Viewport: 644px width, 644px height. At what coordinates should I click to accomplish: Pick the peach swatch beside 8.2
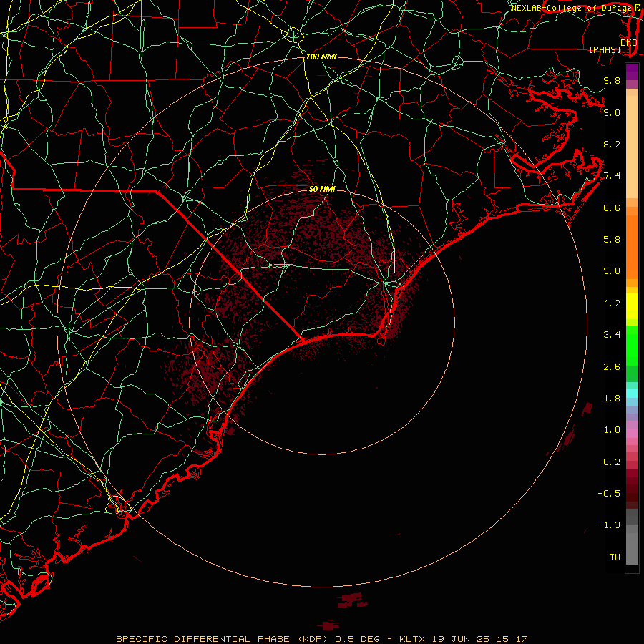click(x=632, y=147)
